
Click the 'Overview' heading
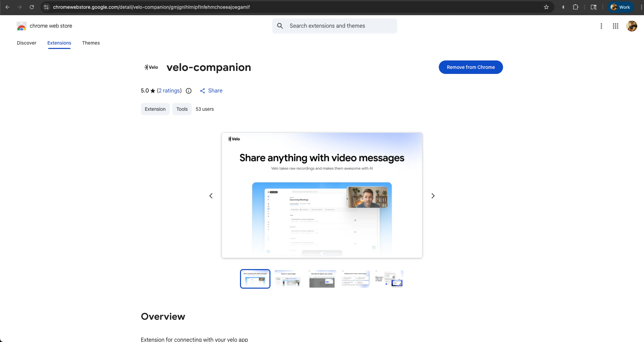pyautogui.click(x=163, y=316)
